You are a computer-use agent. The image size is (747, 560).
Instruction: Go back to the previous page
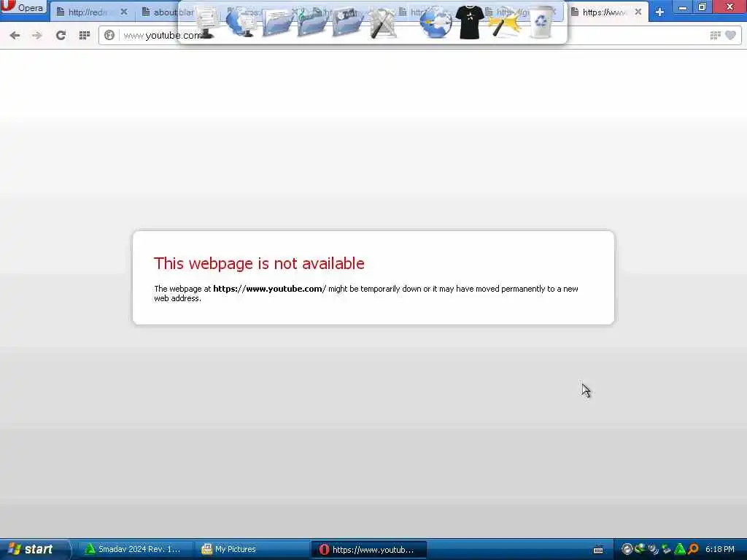[15, 35]
